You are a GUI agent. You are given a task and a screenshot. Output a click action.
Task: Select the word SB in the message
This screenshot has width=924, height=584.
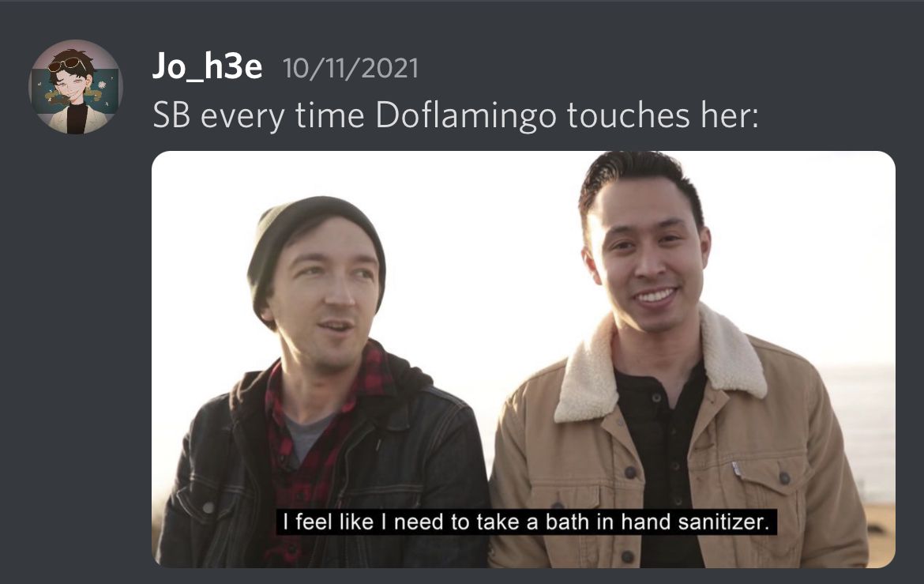point(171,115)
